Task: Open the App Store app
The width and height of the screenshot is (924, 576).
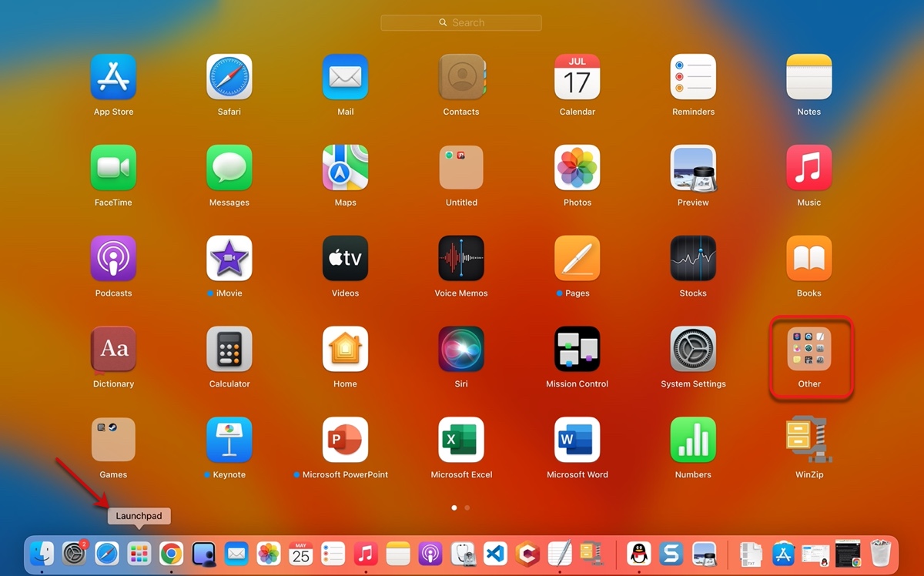Action: coord(113,77)
